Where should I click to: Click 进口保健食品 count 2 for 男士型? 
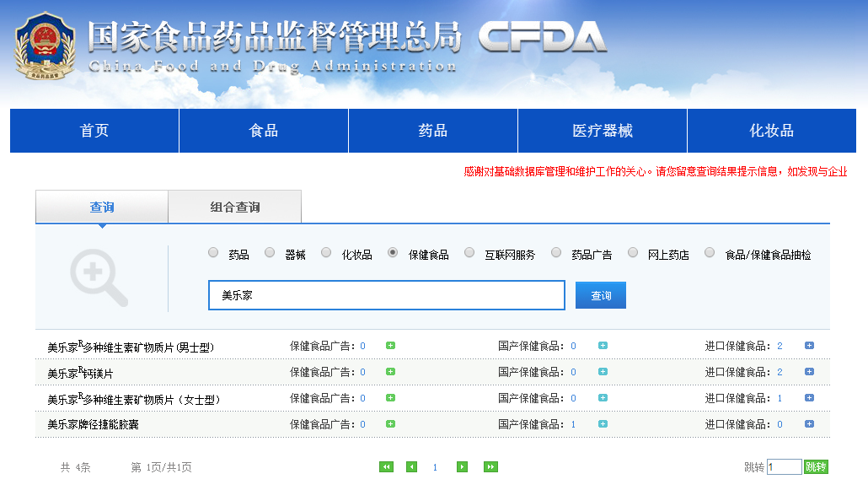[780, 346]
